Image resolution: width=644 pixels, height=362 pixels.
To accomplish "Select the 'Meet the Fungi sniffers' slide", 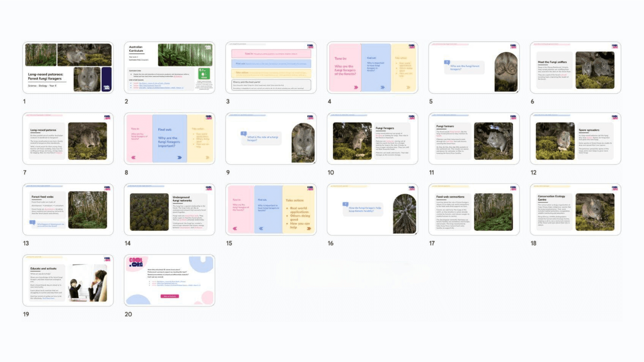I will coord(575,68).
